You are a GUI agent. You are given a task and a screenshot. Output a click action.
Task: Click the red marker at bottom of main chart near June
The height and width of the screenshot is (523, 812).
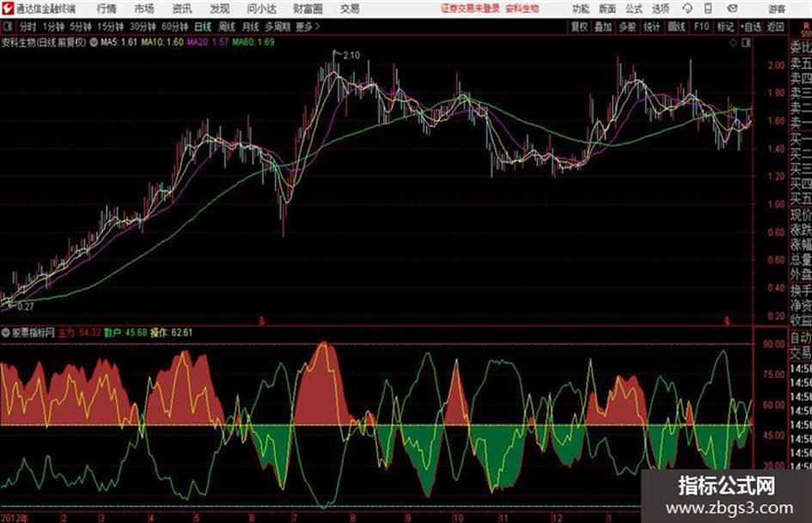tap(261, 321)
